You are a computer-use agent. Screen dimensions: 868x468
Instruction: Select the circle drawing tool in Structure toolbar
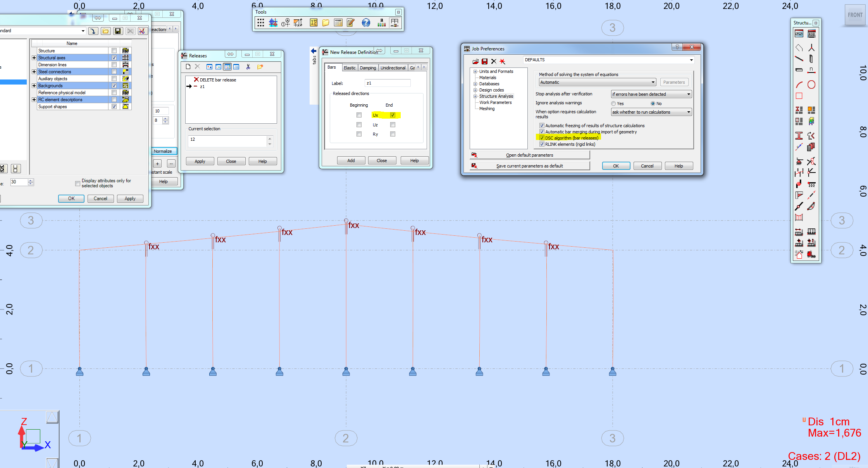[811, 85]
